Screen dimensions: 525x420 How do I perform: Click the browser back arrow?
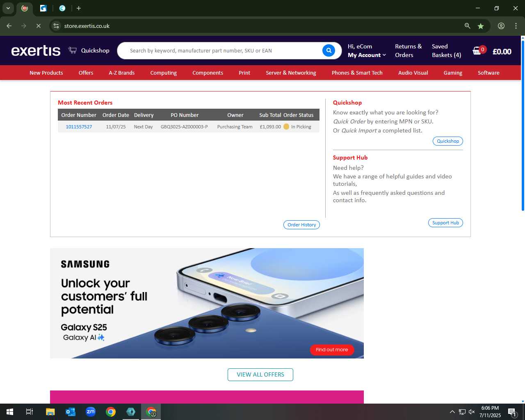point(9,26)
